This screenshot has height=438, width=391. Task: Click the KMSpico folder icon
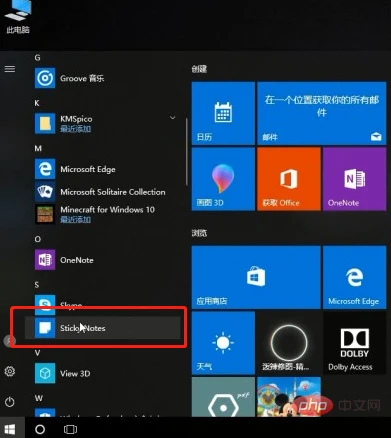(x=45, y=123)
